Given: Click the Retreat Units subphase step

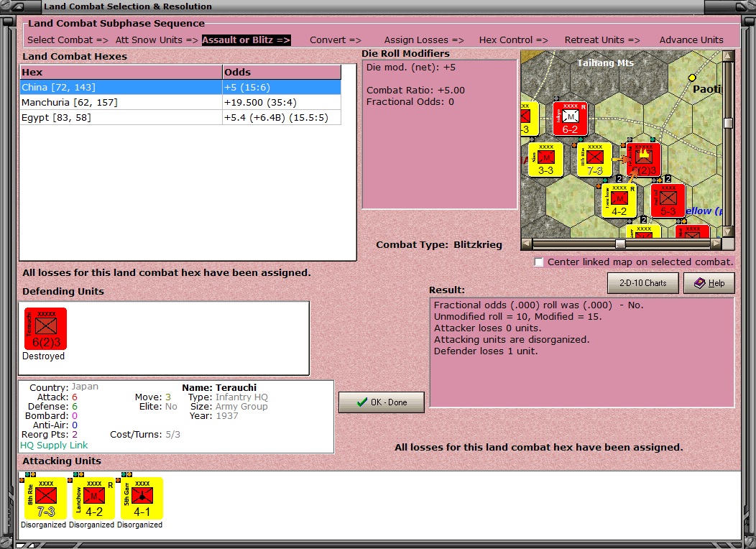Looking at the screenshot, I should pos(603,40).
